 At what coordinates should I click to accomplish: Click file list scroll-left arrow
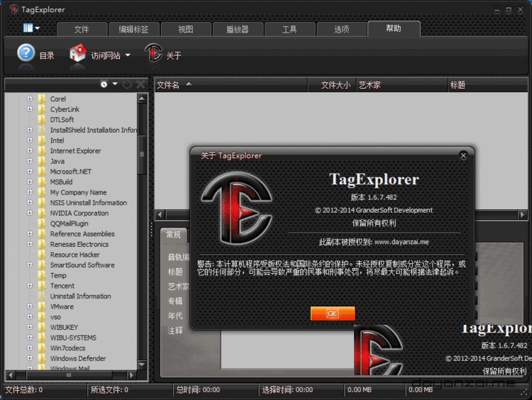(160, 214)
